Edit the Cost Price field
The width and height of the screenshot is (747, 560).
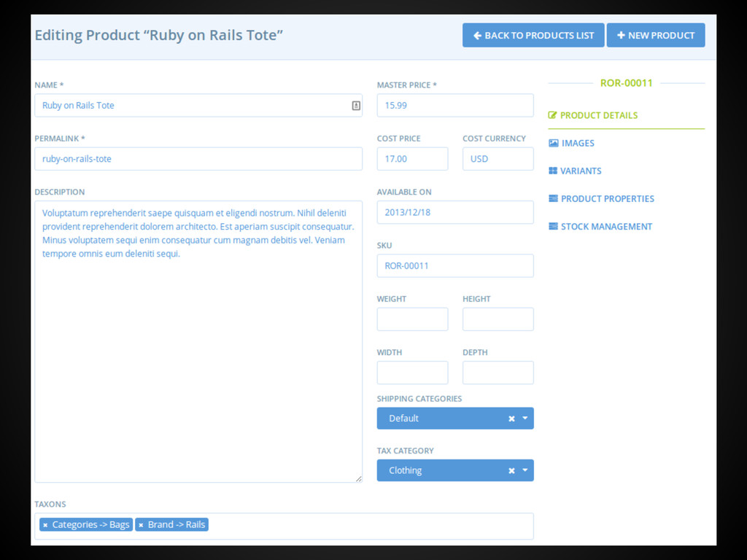(412, 158)
